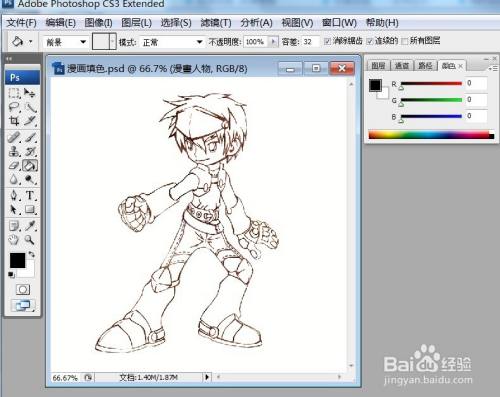Viewport: 500px width, 397px height.
Task: Open the 视图(V) menu
Action: coord(297,23)
